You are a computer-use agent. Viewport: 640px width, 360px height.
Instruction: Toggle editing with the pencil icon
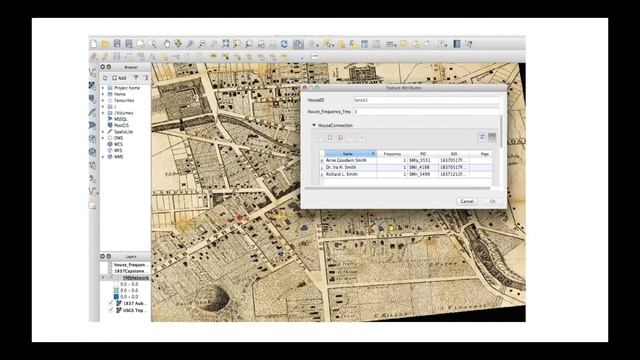point(105,57)
